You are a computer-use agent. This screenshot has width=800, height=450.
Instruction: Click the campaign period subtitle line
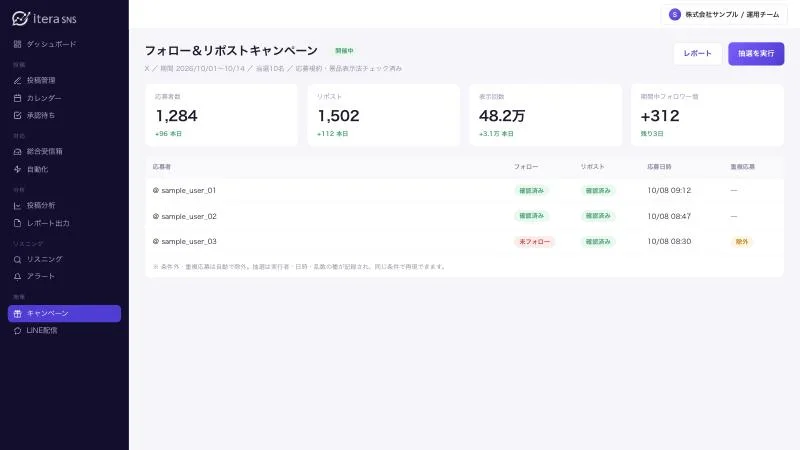click(x=273, y=68)
